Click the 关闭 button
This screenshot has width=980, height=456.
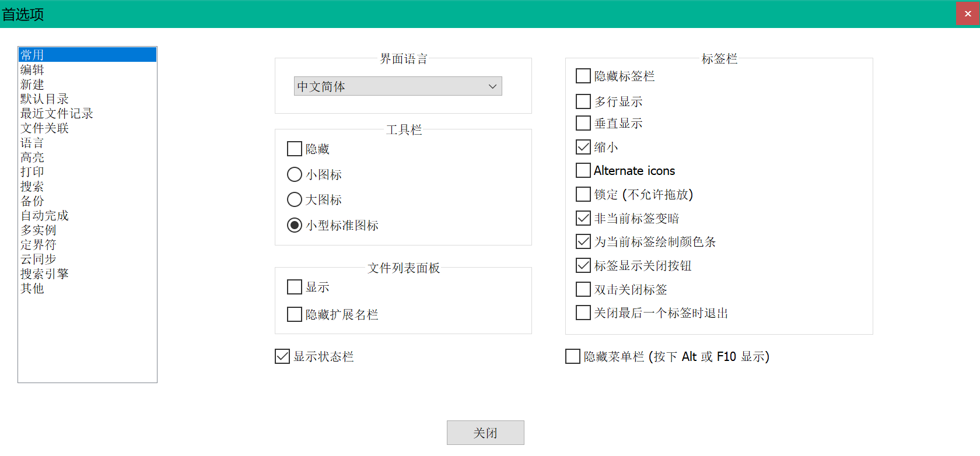point(485,433)
